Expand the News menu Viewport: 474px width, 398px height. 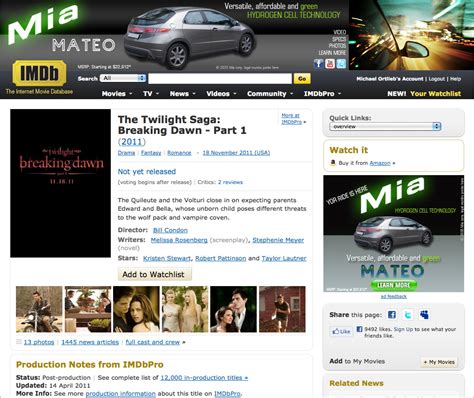pos(182,94)
